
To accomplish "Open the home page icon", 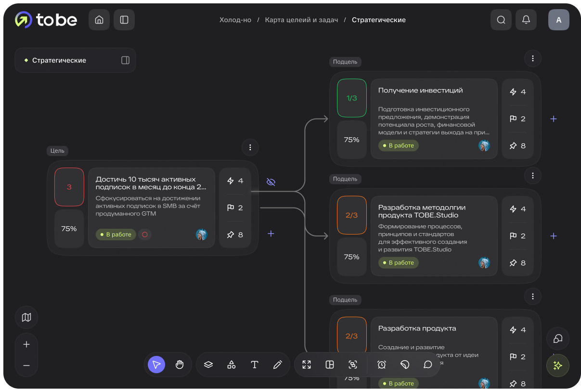I will coord(99,20).
